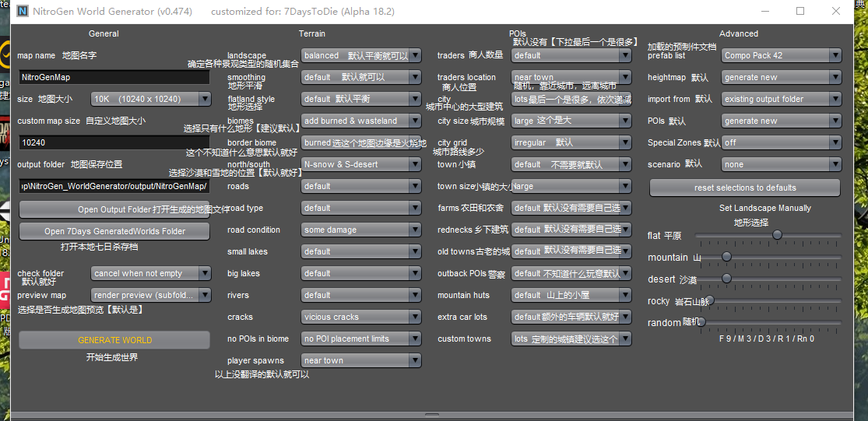Open traders location dropdown 'near town'
The width and height of the screenshot is (868, 421).
pos(572,78)
